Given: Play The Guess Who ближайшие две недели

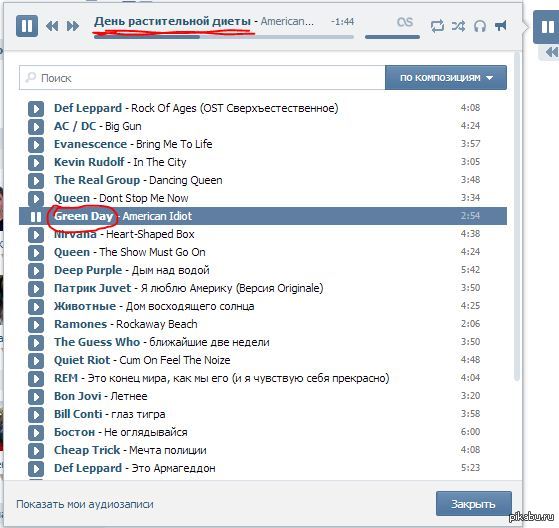Looking at the screenshot, I should pos(36,343).
